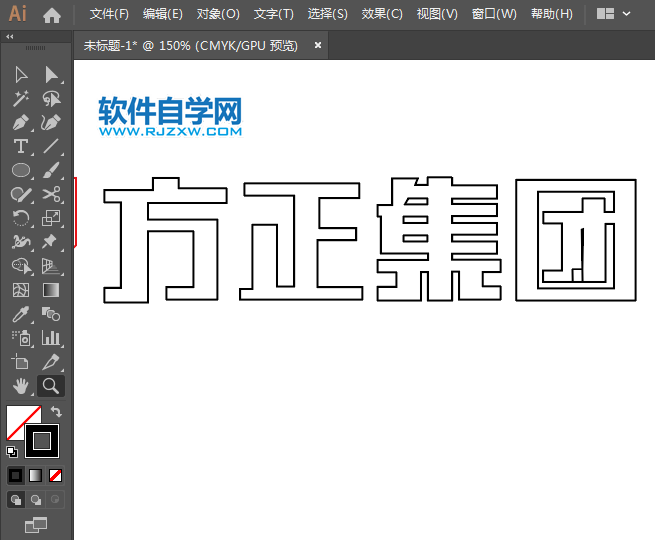
Task: Select the Selection tool arrow
Action: coord(21,75)
